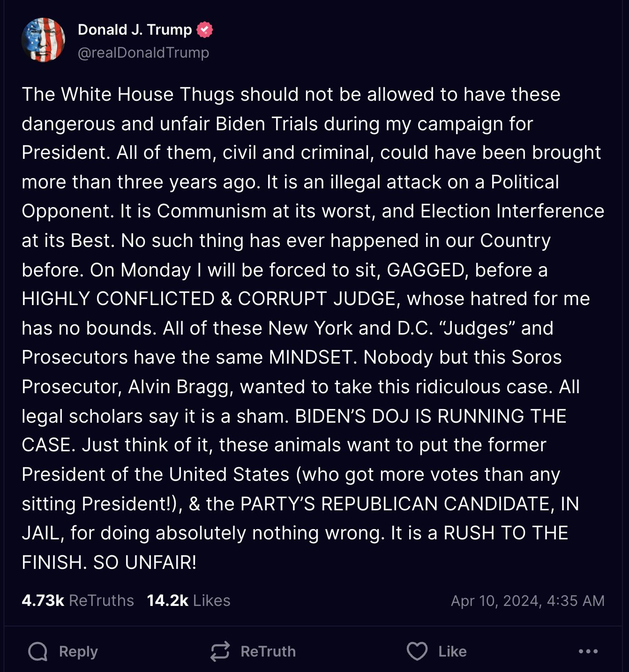This screenshot has height=672, width=629.
Task: View the 14.2k likes count number
Action: (x=167, y=600)
